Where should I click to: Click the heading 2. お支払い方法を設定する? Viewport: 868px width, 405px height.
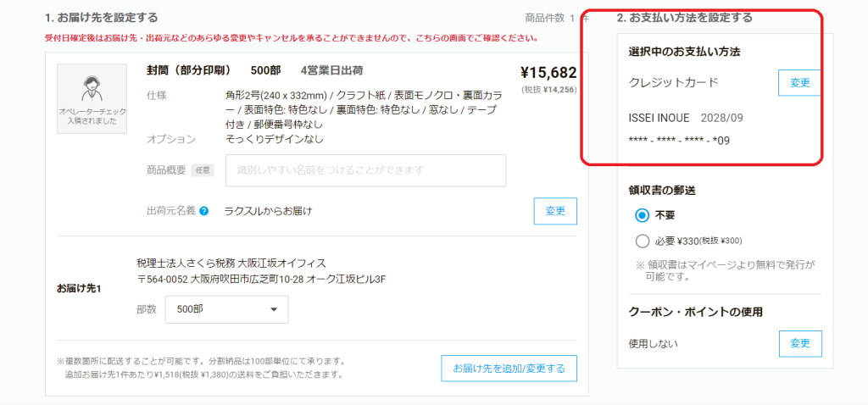[x=685, y=18]
